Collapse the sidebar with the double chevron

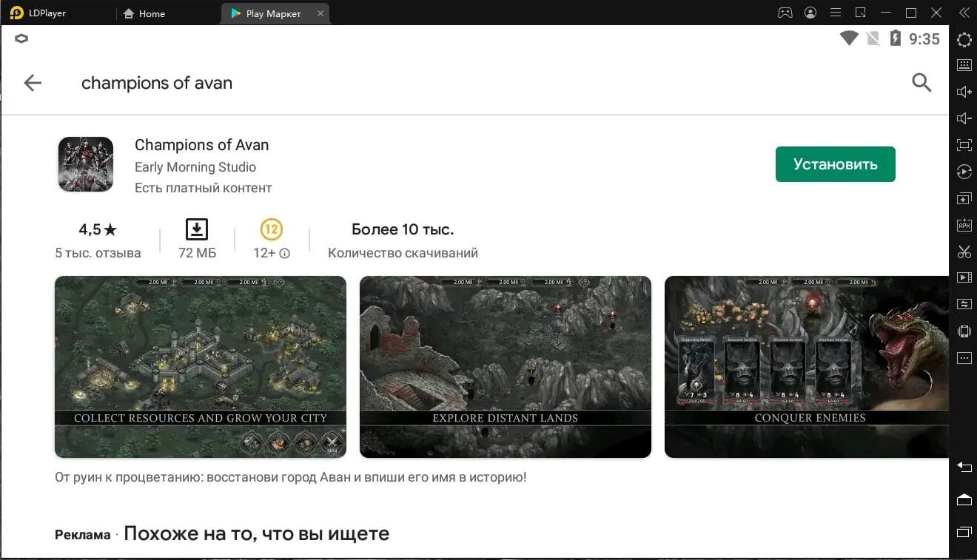pyautogui.click(x=964, y=13)
